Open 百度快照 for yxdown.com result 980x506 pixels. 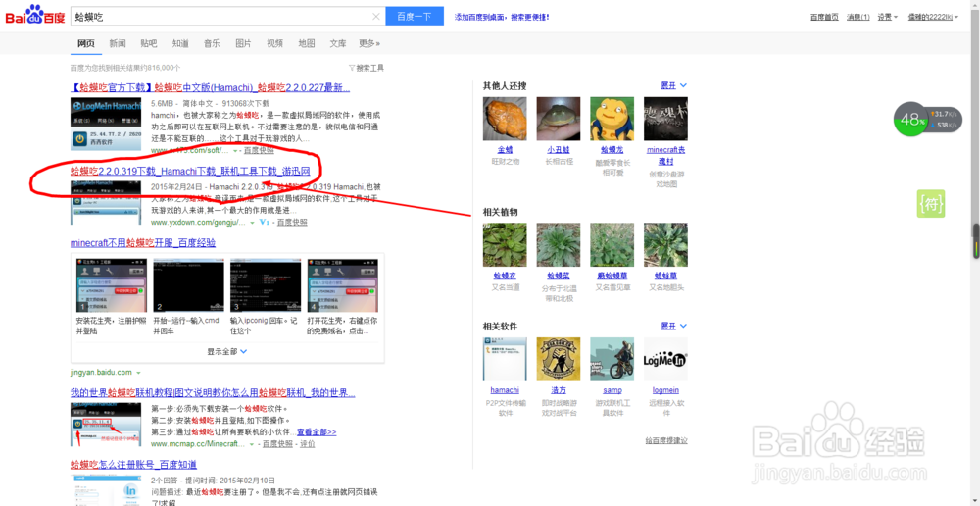click(292, 222)
